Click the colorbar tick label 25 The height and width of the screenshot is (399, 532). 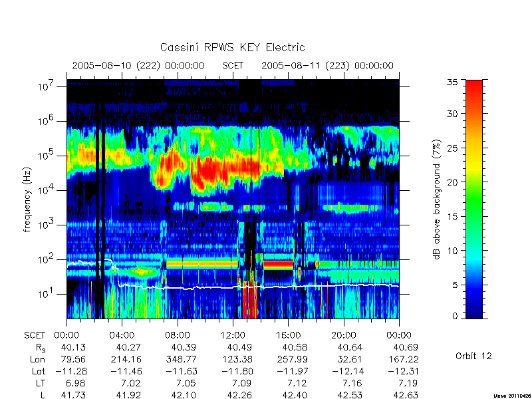click(452, 148)
